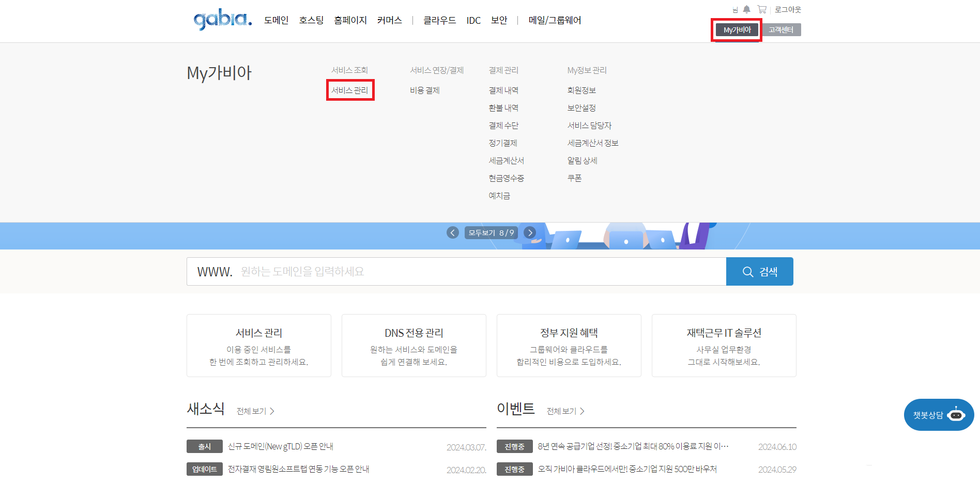
Task: Open the 메일/그룹웨어 menu
Action: click(x=555, y=20)
